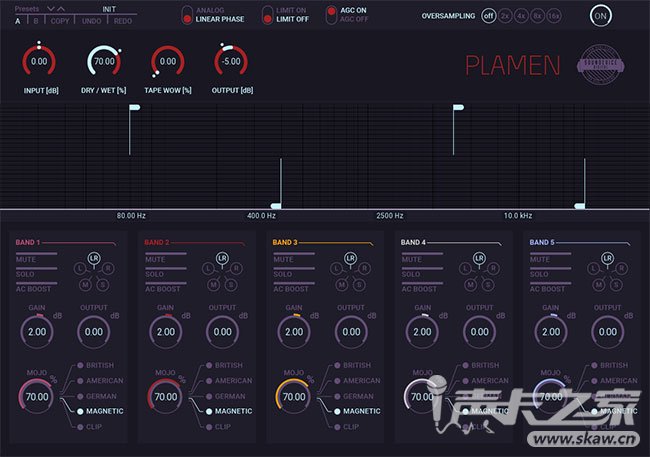Choose the L channel icon in Band 5
The width and height of the screenshot is (650, 457).
tap(593, 268)
